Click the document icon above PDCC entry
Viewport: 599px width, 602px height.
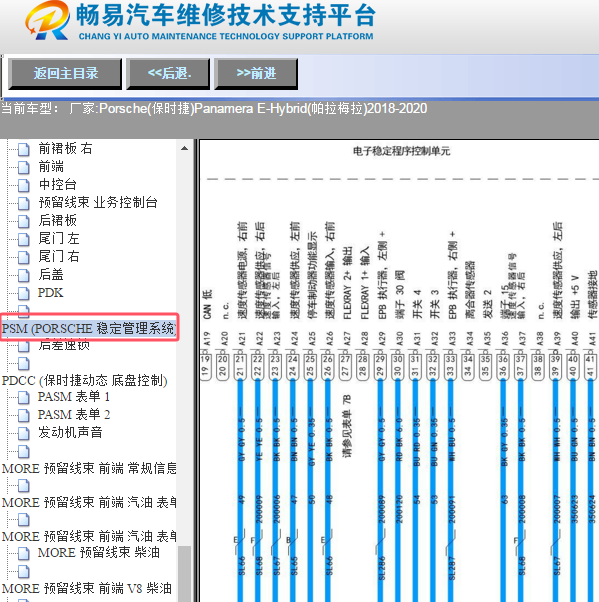pyautogui.click(x=23, y=363)
